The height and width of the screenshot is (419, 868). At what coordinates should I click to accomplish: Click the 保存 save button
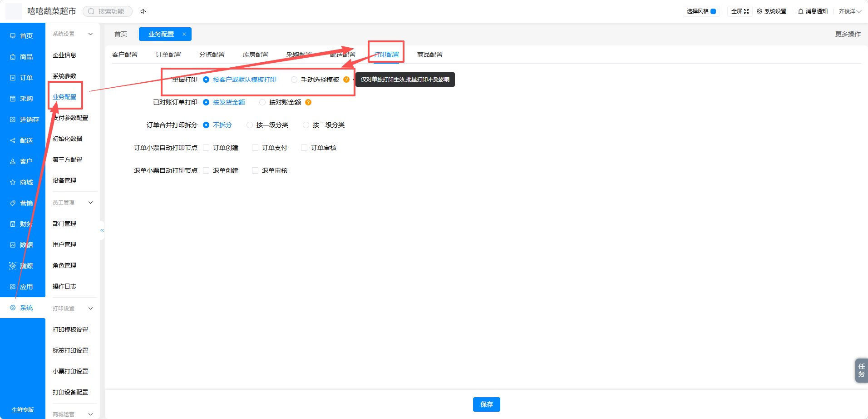point(487,404)
